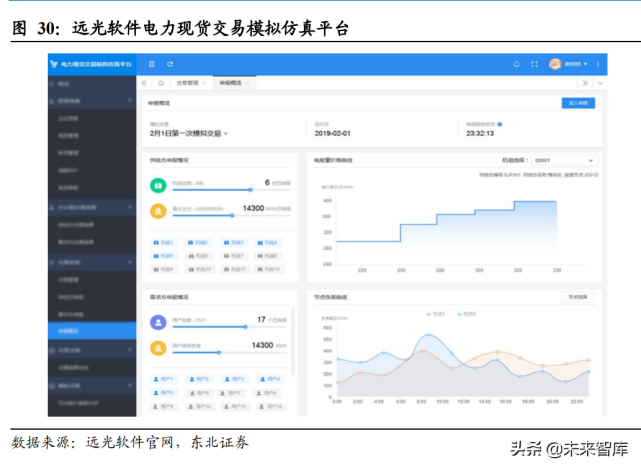This screenshot has width=641, height=470.
Task: Open the vertical three-dot more menu
Action: [x=598, y=64]
